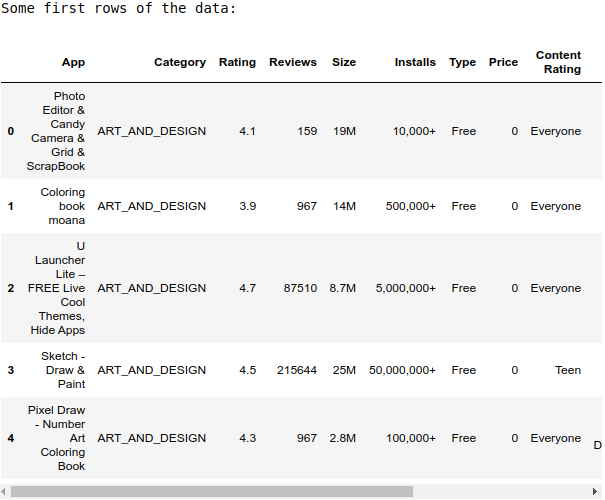Click the reviews value 159

tap(307, 131)
